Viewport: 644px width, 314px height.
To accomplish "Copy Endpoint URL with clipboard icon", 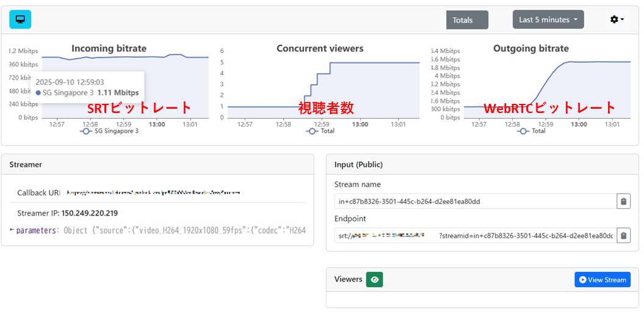I will [x=623, y=235].
